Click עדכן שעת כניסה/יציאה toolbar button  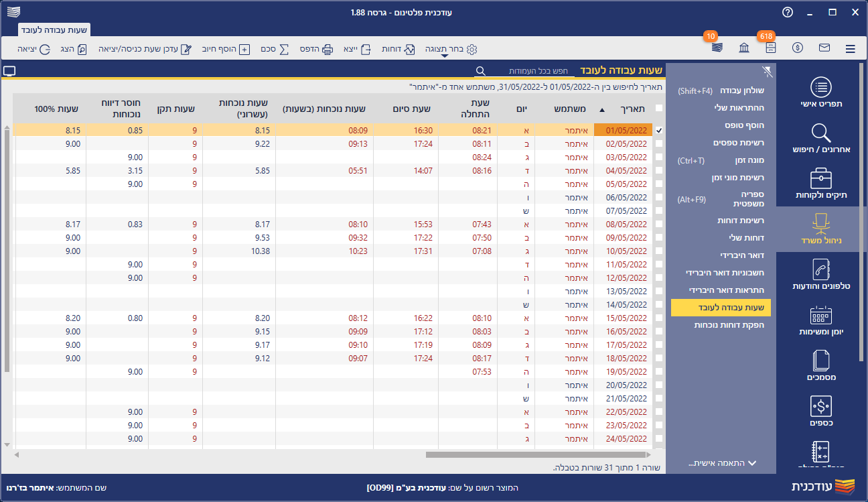pyautogui.click(x=145, y=49)
